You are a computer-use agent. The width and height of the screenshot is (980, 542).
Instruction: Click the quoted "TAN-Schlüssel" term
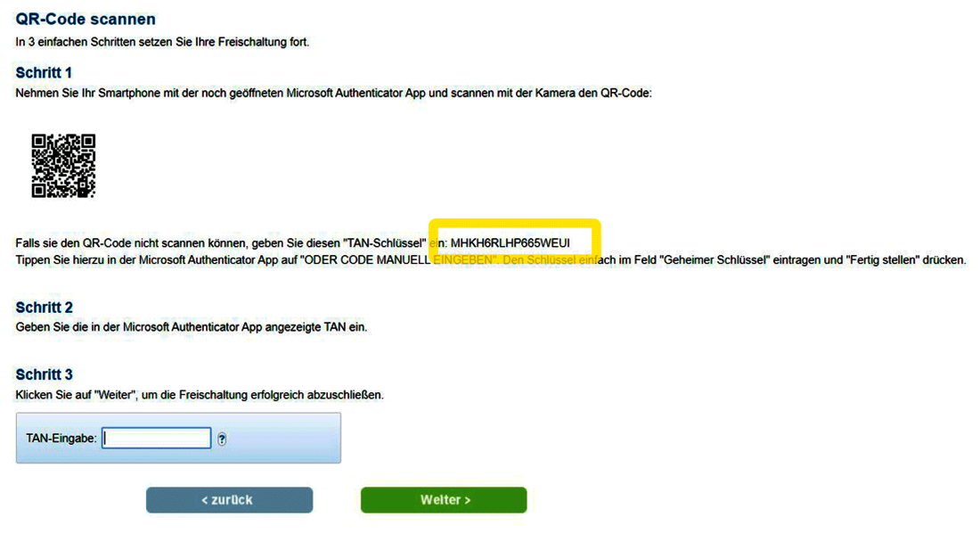pos(386,243)
